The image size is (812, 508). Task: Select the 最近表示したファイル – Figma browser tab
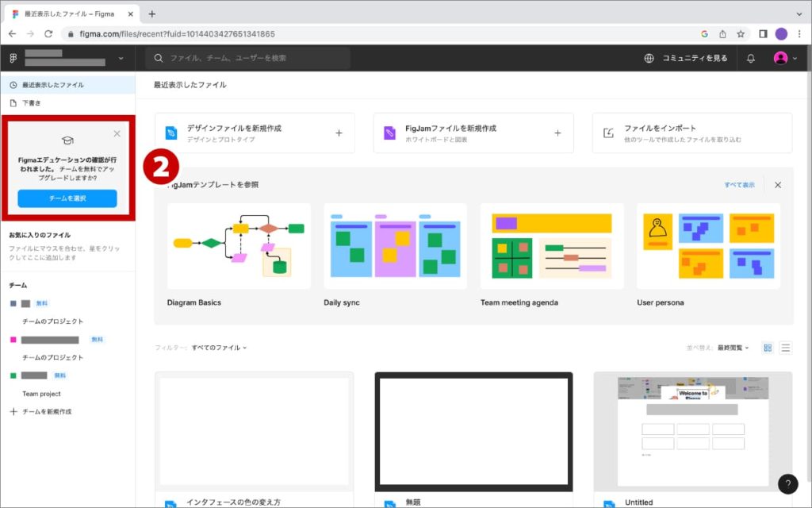pos(71,14)
